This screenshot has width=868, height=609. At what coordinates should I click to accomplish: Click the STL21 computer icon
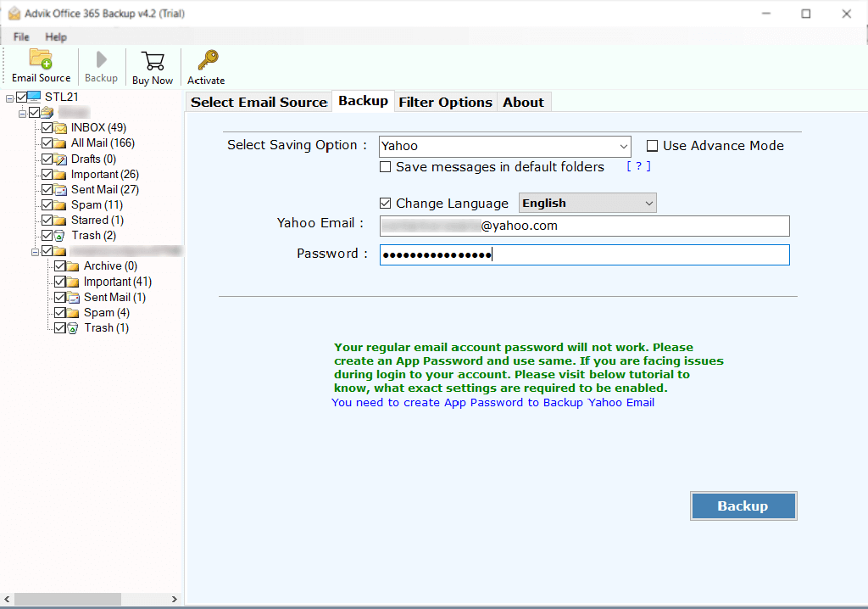click(x=34, y=97)
